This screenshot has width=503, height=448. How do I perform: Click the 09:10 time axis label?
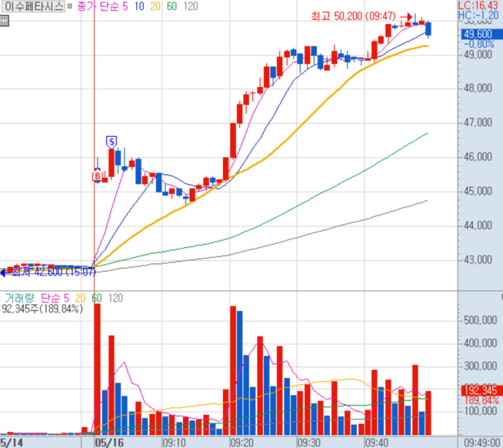[174, 443]
